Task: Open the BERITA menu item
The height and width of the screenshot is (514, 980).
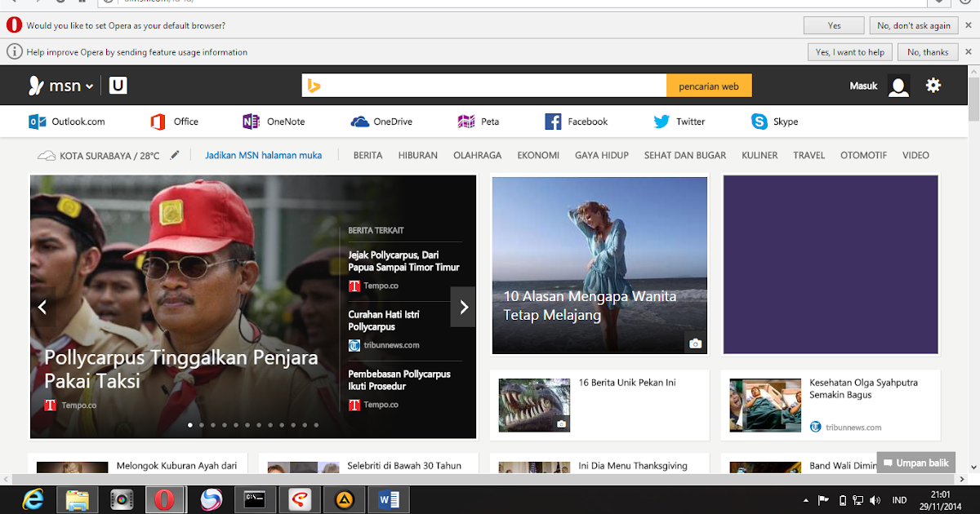Action: click(x=367, y=155)
